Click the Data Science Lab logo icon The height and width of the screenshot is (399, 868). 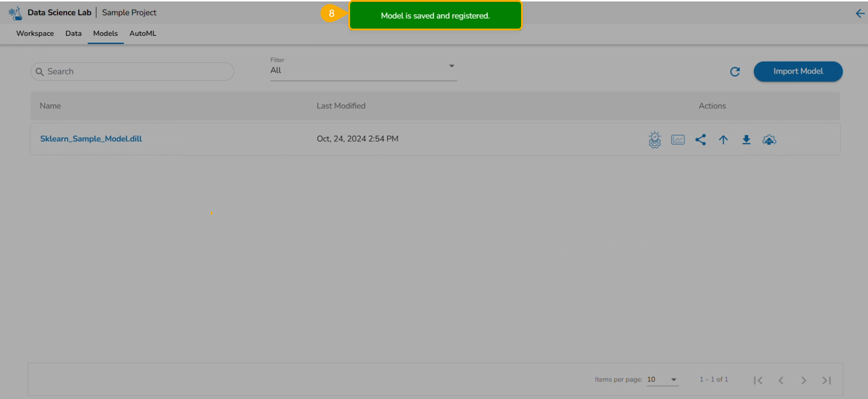coord(15,13)
